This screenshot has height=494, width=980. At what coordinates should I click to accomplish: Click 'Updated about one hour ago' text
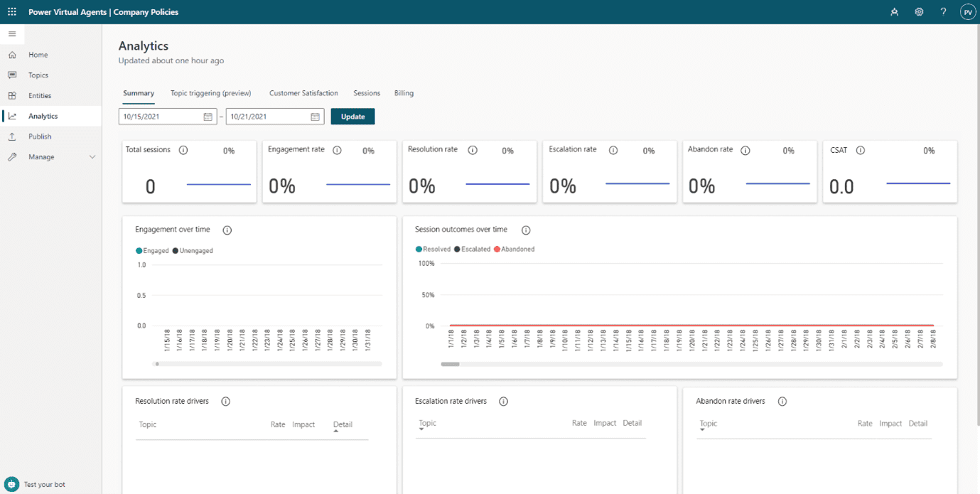(171, 61)
